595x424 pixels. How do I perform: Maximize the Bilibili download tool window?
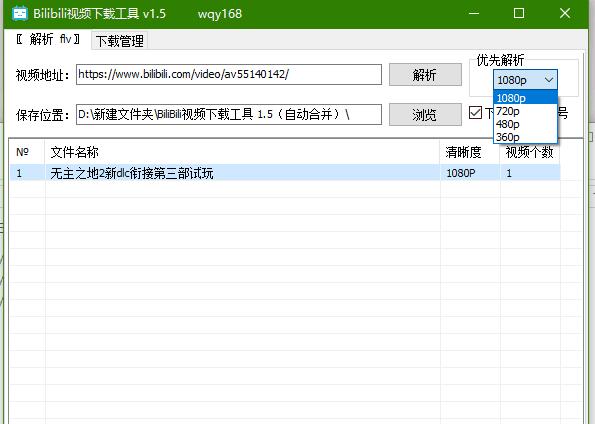coord(519,13)
